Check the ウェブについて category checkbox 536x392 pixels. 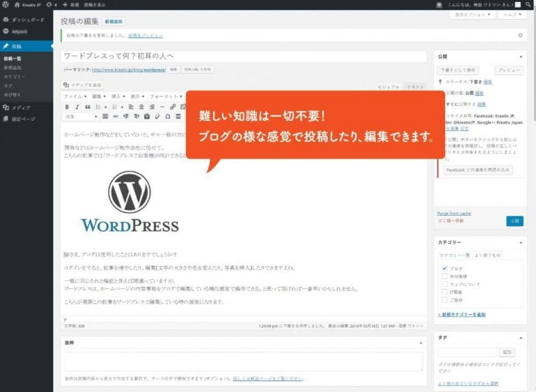444,284
